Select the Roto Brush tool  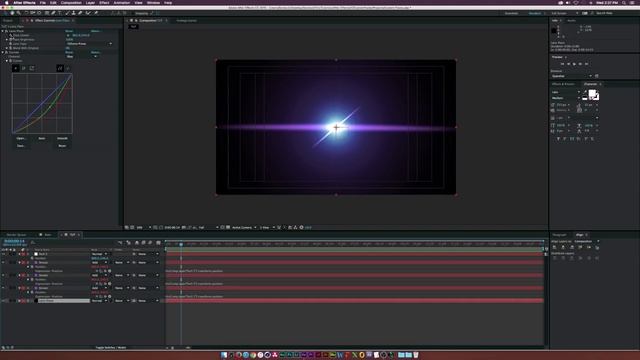tap(88, 13)
